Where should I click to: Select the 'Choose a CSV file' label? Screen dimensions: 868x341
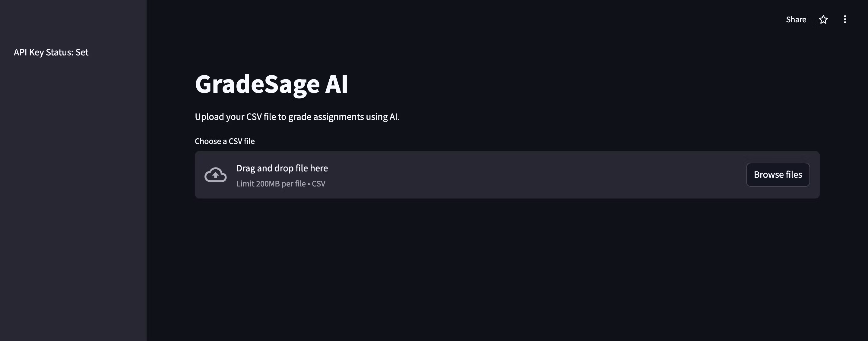coord(224,141)
